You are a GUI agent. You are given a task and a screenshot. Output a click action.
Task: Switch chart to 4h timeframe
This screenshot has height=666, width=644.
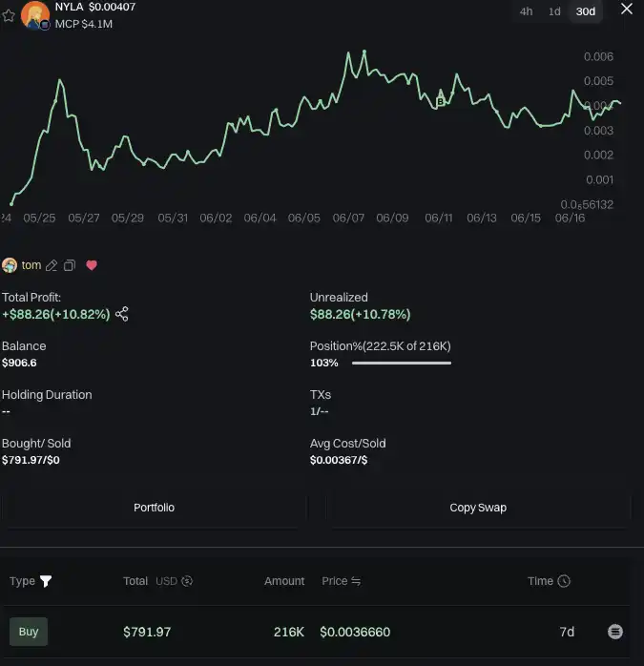526,11
